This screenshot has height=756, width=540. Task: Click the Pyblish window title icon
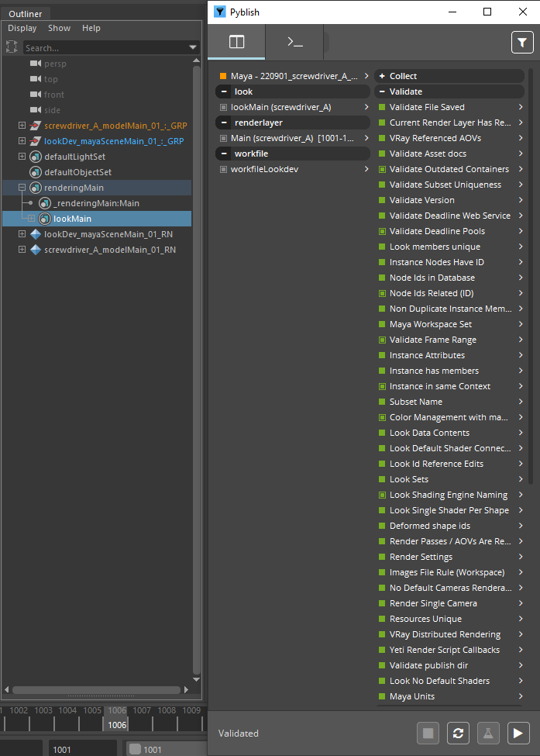[x=220, y=12]
